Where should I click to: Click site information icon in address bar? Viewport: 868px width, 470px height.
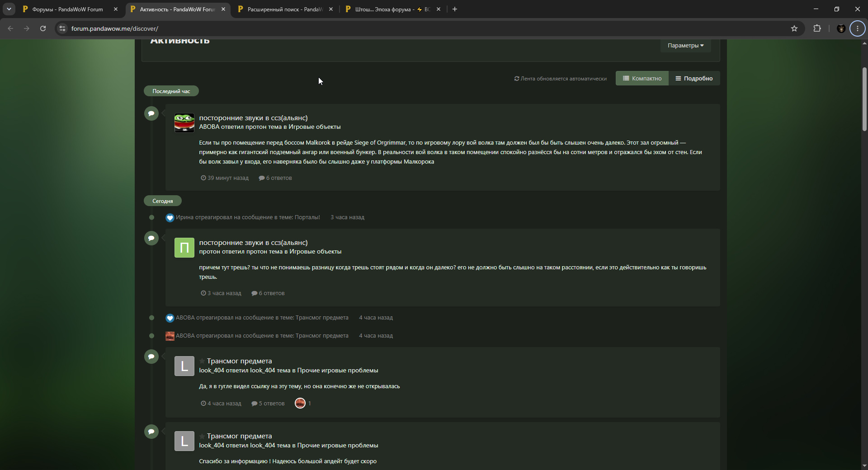tap(63, 28)
